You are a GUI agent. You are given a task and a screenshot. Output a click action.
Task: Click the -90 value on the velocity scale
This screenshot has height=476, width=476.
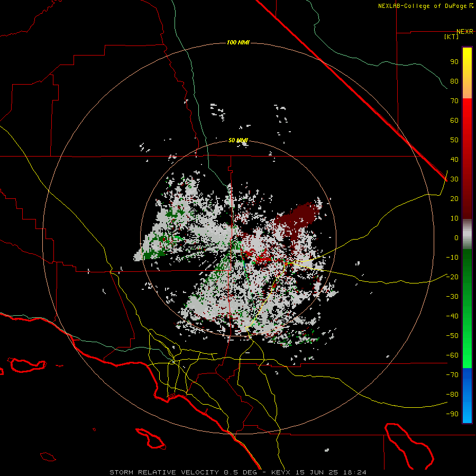(452, 414)
